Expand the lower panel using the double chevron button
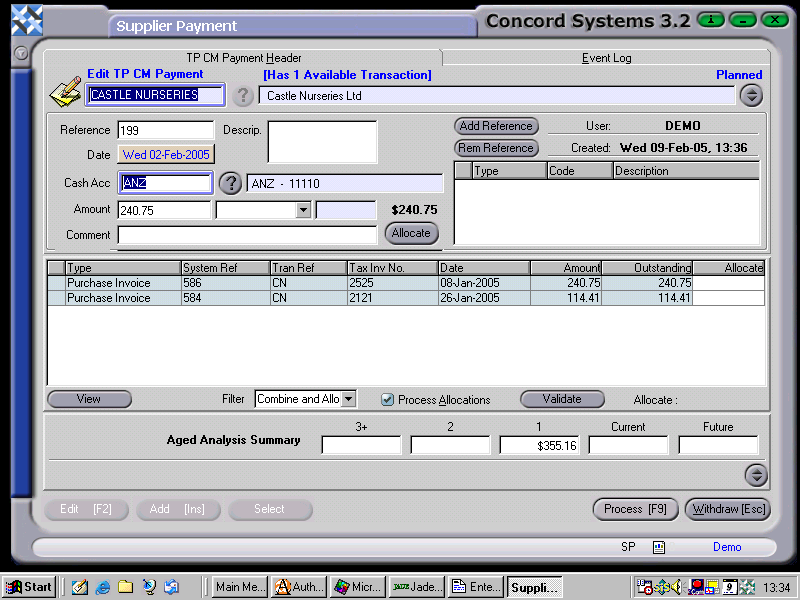The width and height of the screenshot is (800, 600). (x=757, y=476)
